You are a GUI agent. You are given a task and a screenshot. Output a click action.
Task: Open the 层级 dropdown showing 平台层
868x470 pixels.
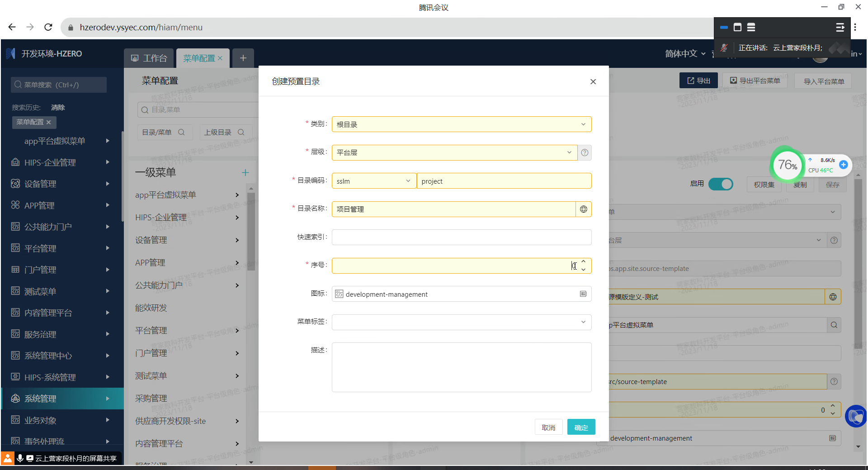pyautogui.click(x=455, y=152)
